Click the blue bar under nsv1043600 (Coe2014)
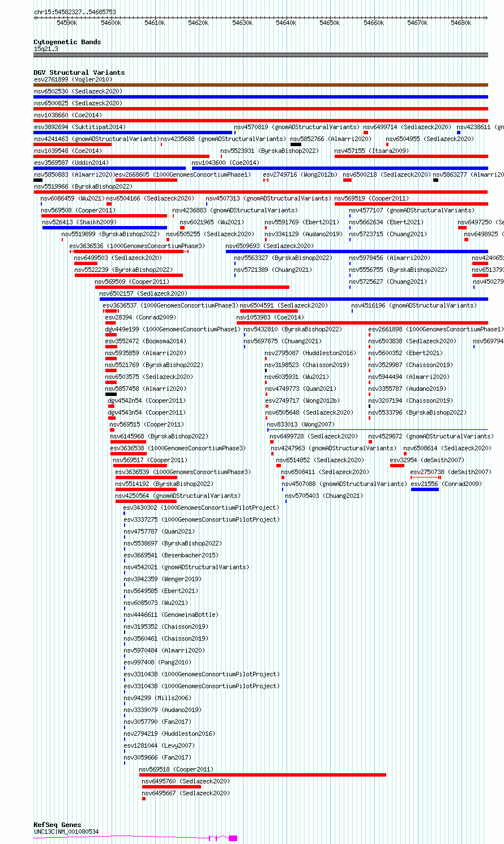 [340, 168]
